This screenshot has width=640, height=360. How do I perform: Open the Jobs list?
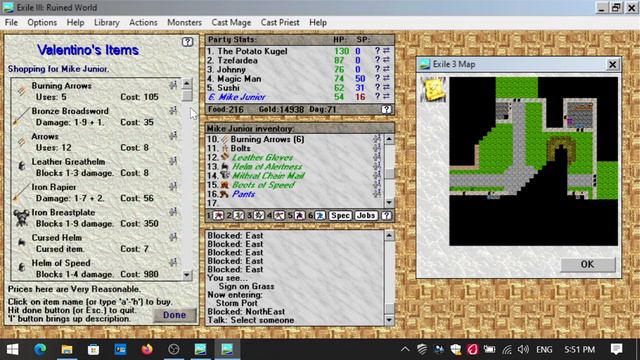365,216
